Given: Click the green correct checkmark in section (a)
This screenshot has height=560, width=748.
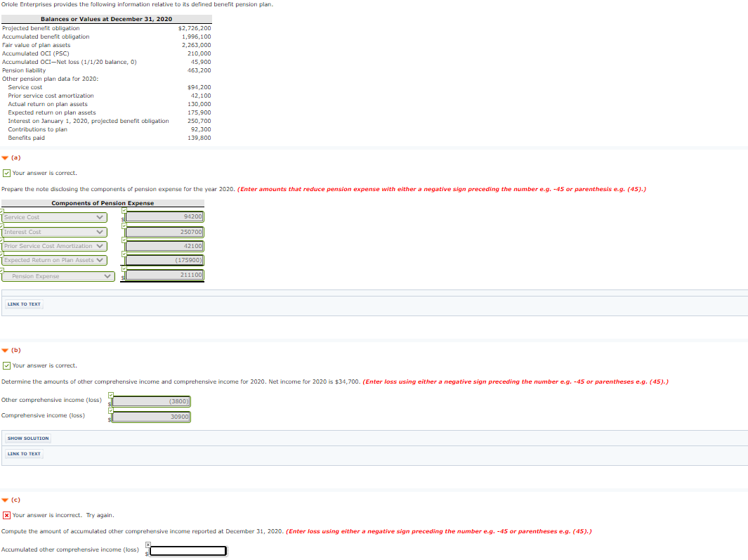Looking at the screenshot, I should (x=7, y=174).
